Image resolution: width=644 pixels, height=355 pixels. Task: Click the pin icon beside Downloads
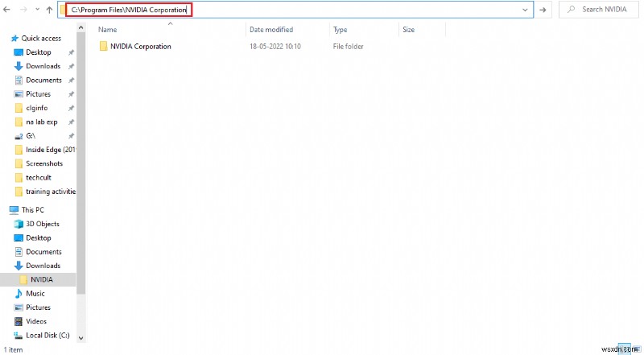(71, 67)
